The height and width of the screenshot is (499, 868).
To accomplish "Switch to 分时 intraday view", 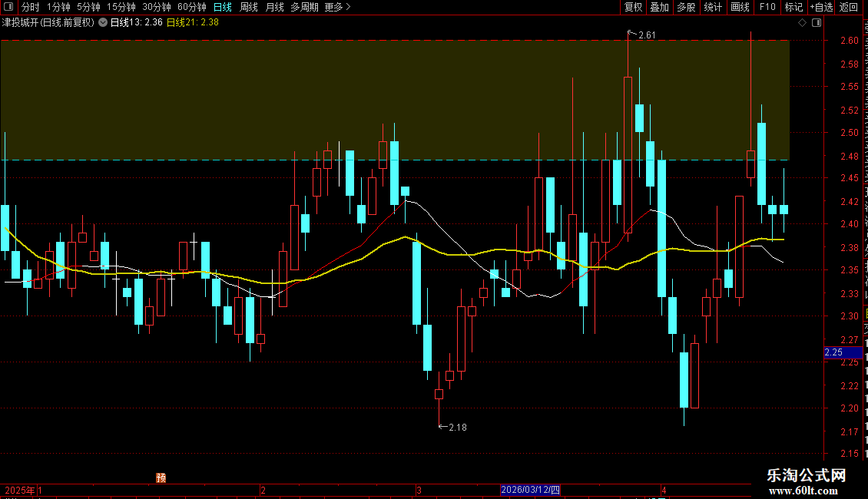I will 31,7.
